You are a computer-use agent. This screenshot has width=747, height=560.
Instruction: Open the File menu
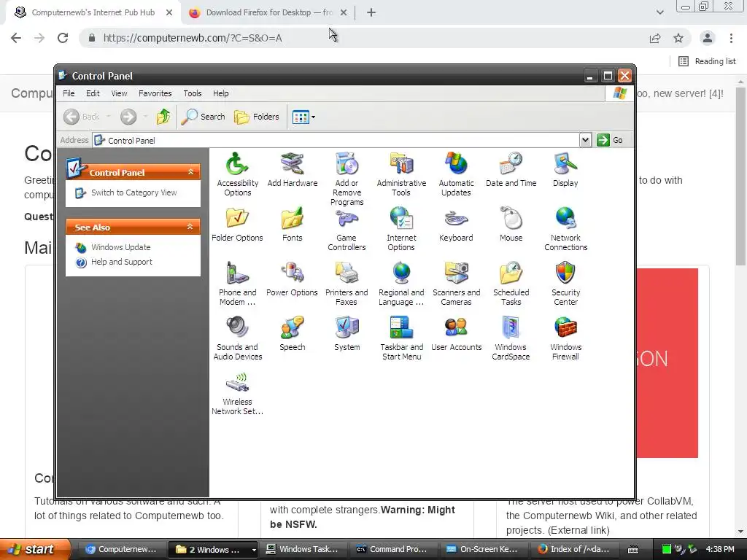(x=69, y=93)
